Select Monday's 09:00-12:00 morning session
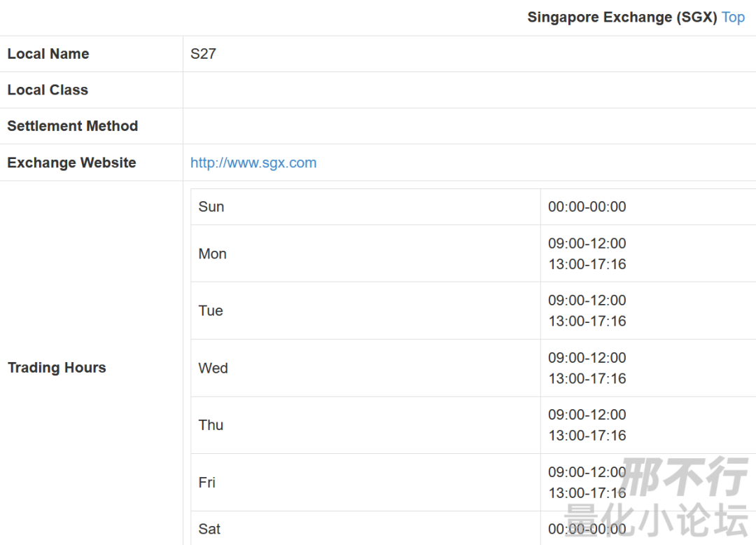The image size is (756, 545). pyautogui.click(x=587, y=244)
